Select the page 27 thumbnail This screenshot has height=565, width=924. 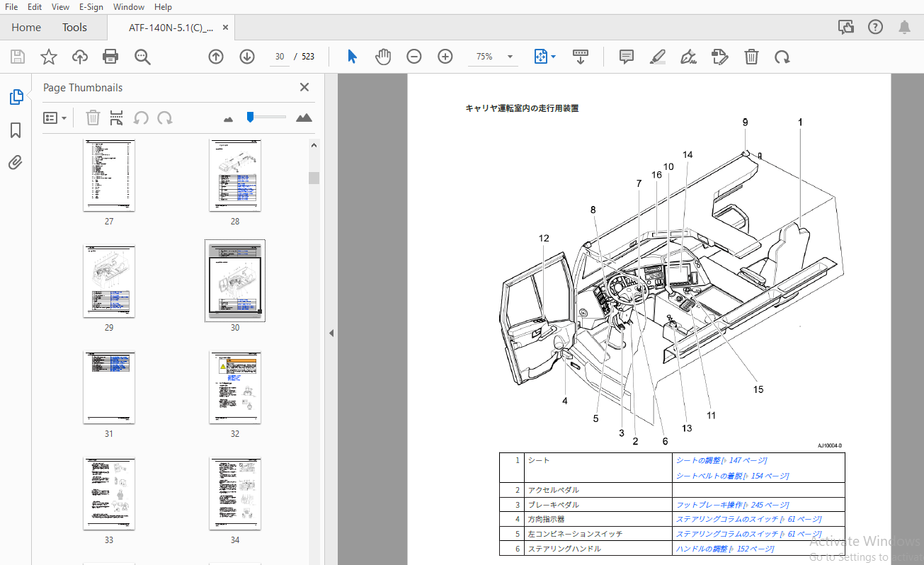coord(109,176)
